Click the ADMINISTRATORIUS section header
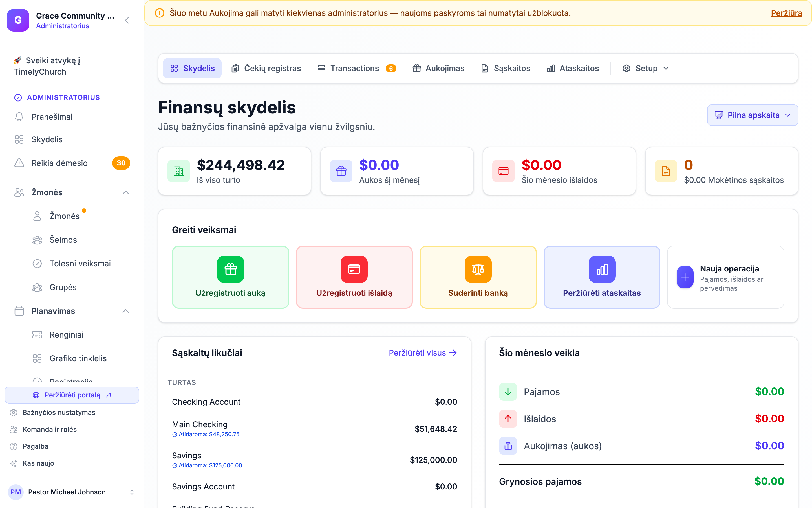This screenshot has width=812, height=508. 57,97
